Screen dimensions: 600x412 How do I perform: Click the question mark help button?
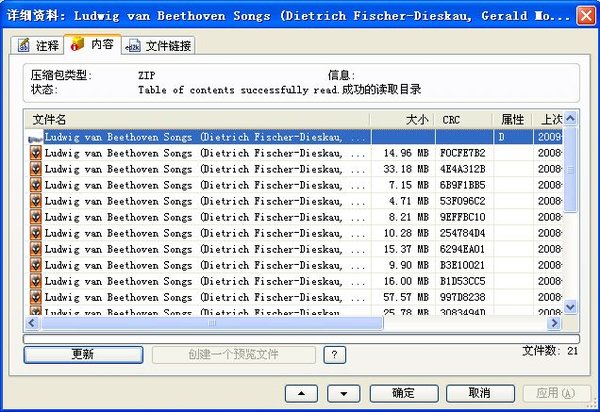[334, 355]
